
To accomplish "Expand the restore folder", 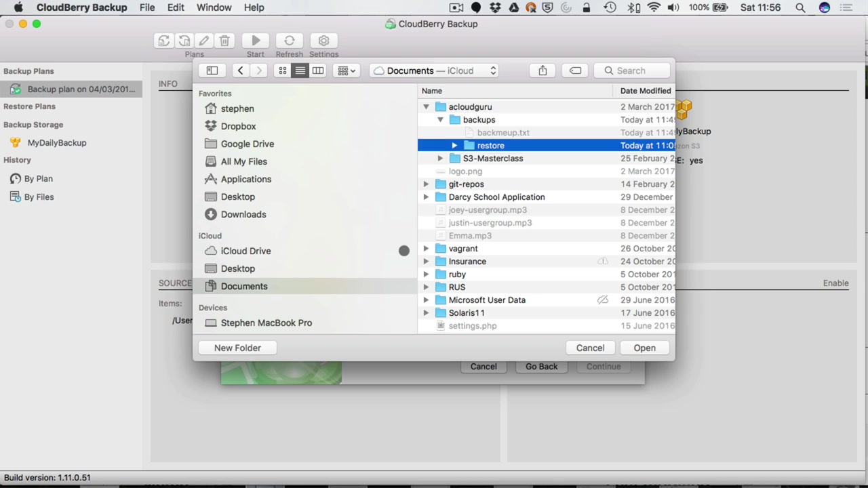I will click(454, 146).
